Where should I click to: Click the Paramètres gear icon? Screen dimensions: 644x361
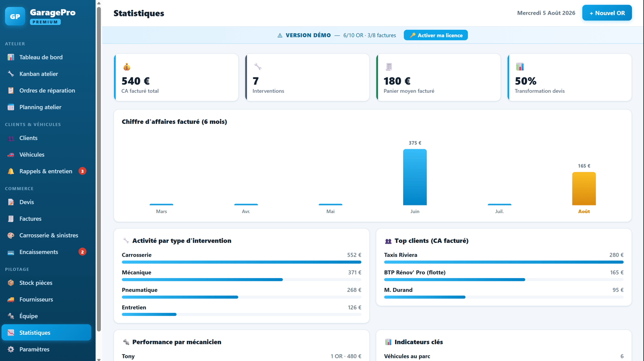click(11, 349)
